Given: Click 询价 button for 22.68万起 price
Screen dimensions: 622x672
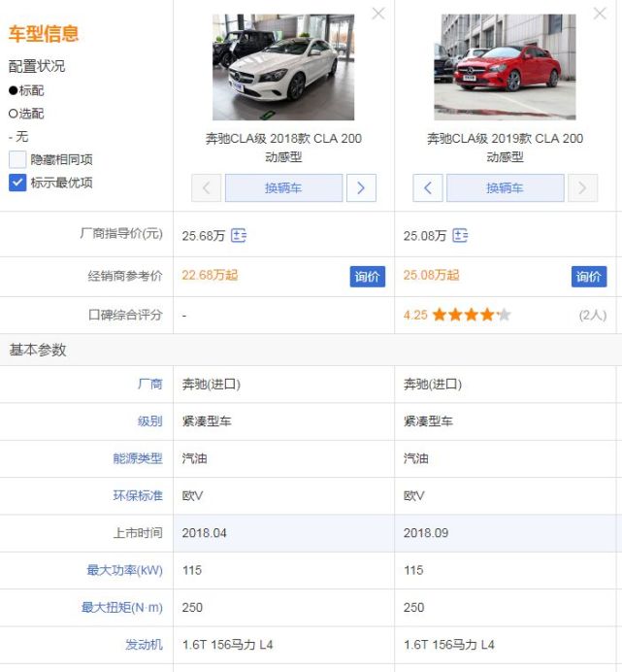Looking at the screenshot, I should click(367, 276).
